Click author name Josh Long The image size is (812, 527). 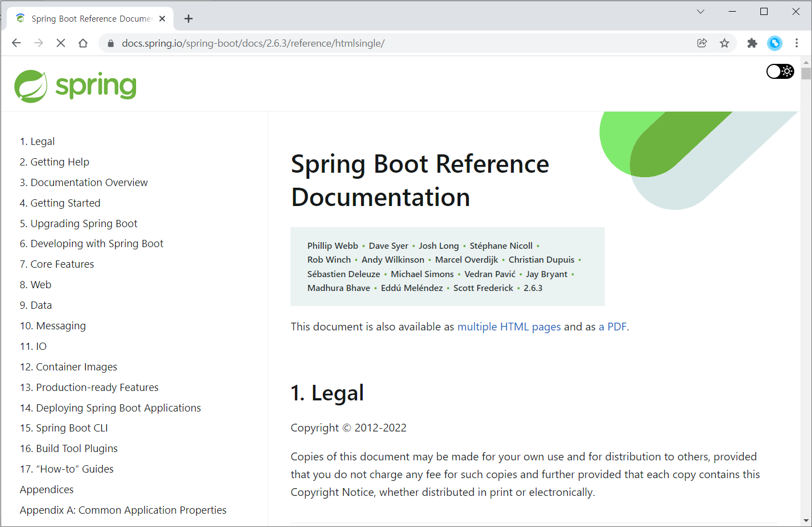point(439,245)
